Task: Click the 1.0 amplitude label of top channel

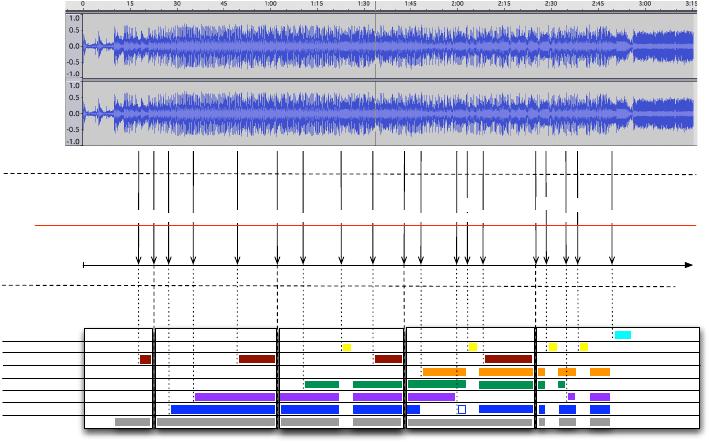Action: click(73, 18)
